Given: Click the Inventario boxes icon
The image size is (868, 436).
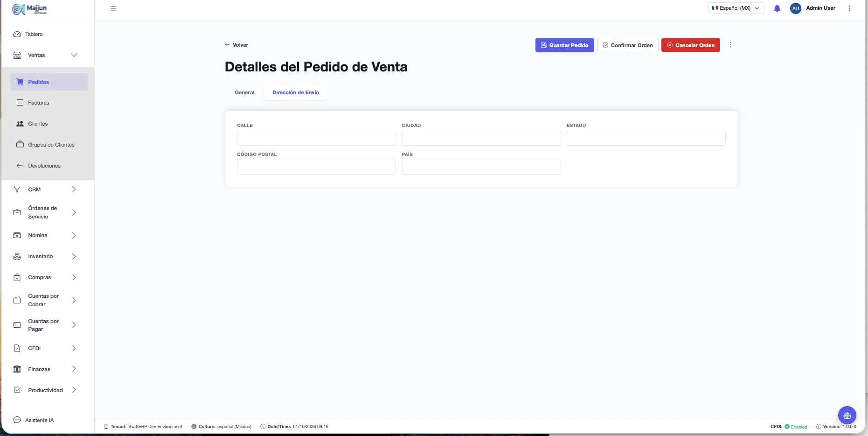Looking at the screenshot, I should click(17, 256).
